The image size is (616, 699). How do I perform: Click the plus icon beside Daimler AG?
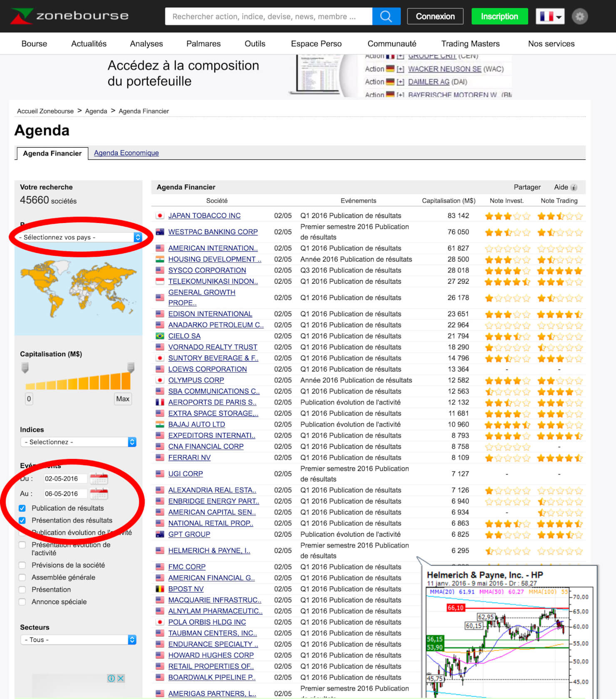click(400, 82)
